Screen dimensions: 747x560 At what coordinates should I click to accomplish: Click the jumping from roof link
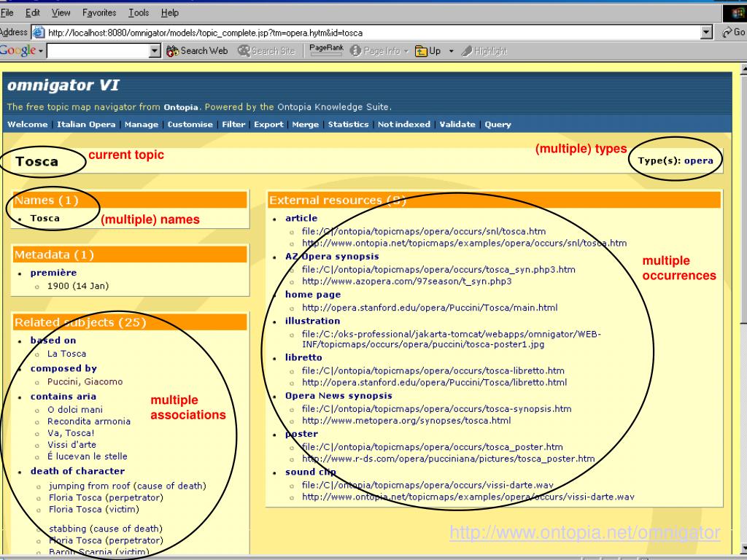click(127, 486)
